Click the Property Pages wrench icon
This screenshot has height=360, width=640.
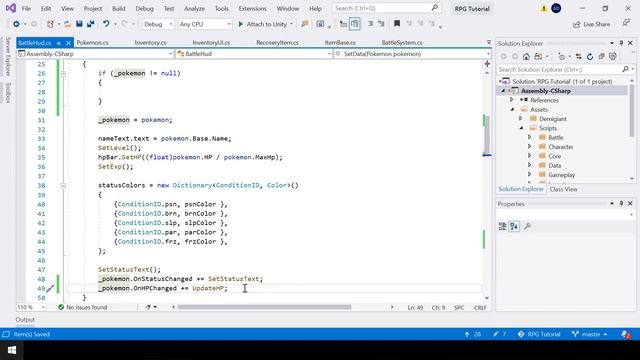[527, 226]
